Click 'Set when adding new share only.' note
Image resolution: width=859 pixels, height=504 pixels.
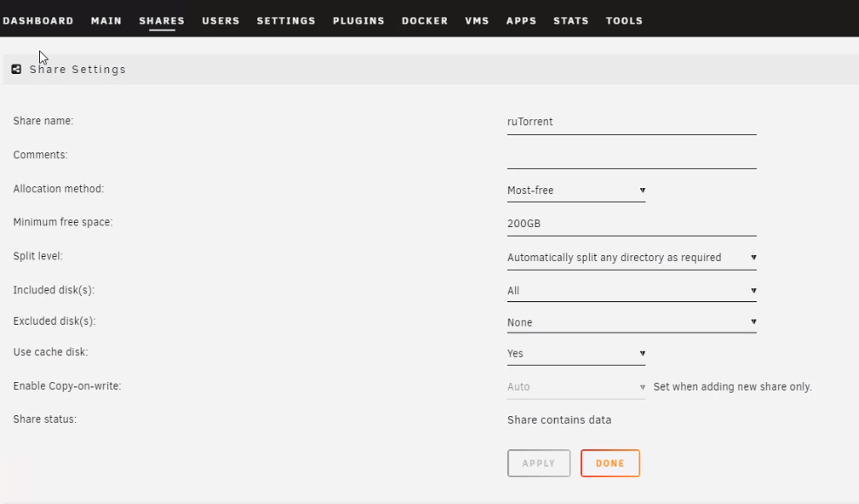click(x=733, y=386)
